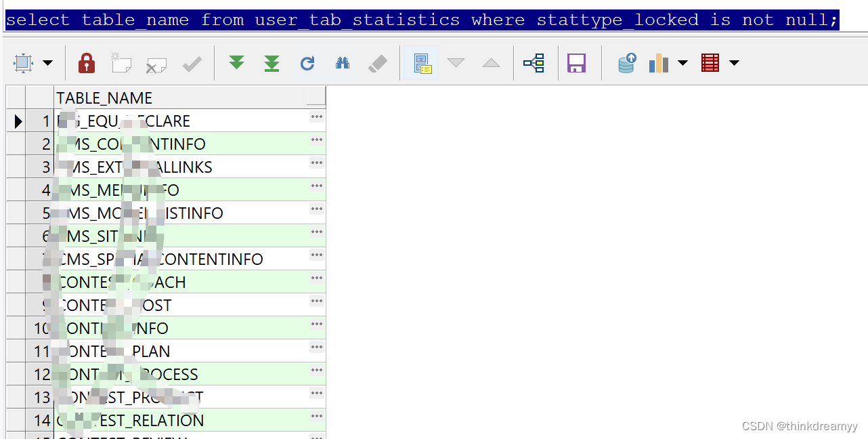868x439 pixels.
Task: Click the red report grid icon
Action: [x=710, y=64]
